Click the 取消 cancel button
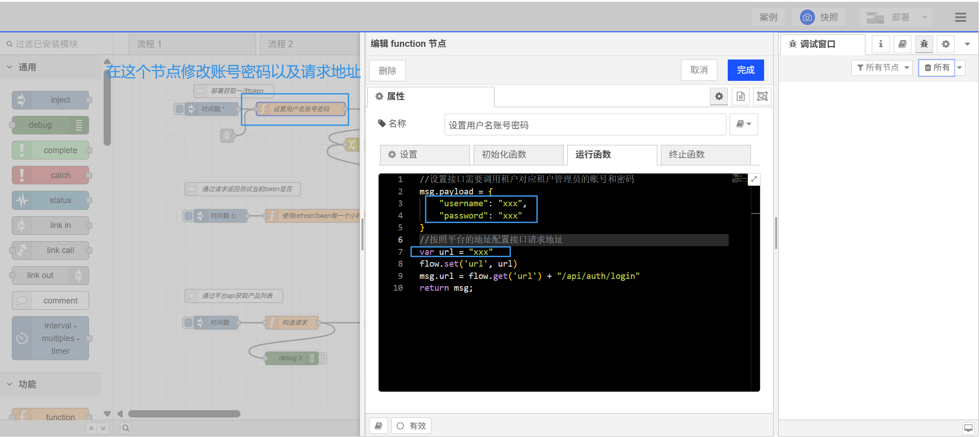This screenshot has height=437, width=980. 699,70
